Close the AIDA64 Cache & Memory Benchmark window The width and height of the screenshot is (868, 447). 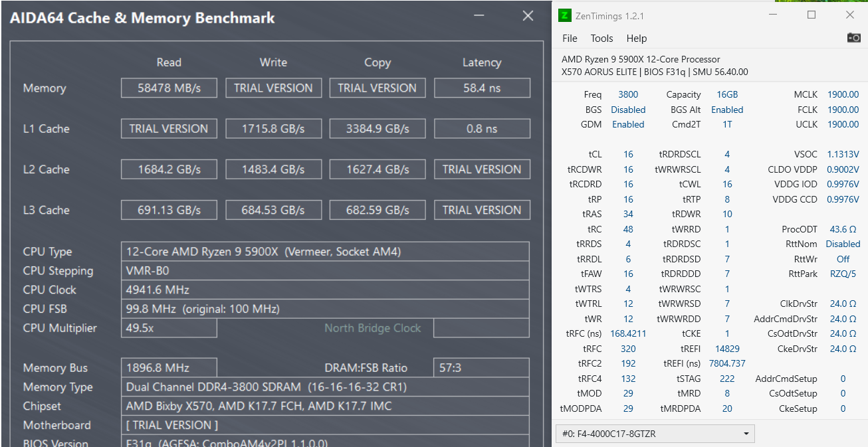tap(528, 16)
